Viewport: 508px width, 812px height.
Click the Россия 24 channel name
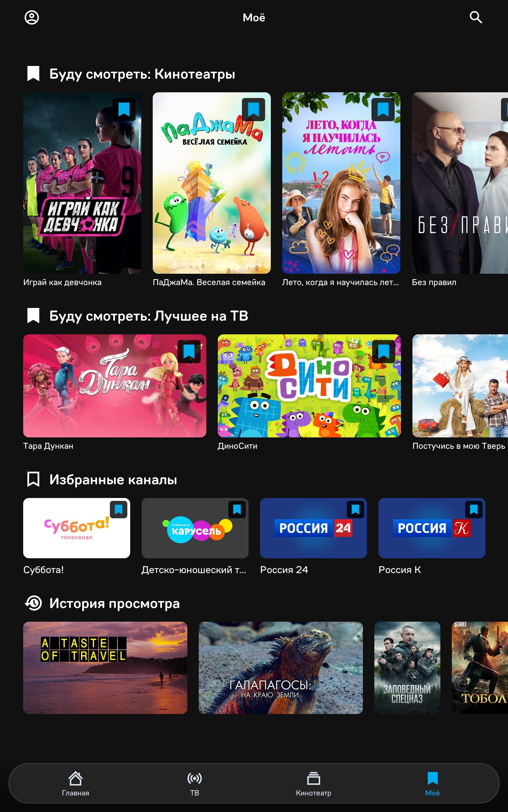coord(284,570)
